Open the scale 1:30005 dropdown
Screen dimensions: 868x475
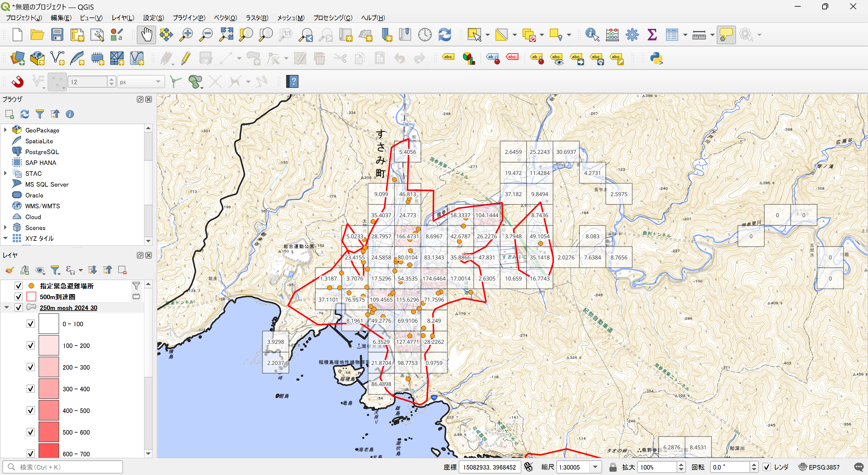(595, 467)
